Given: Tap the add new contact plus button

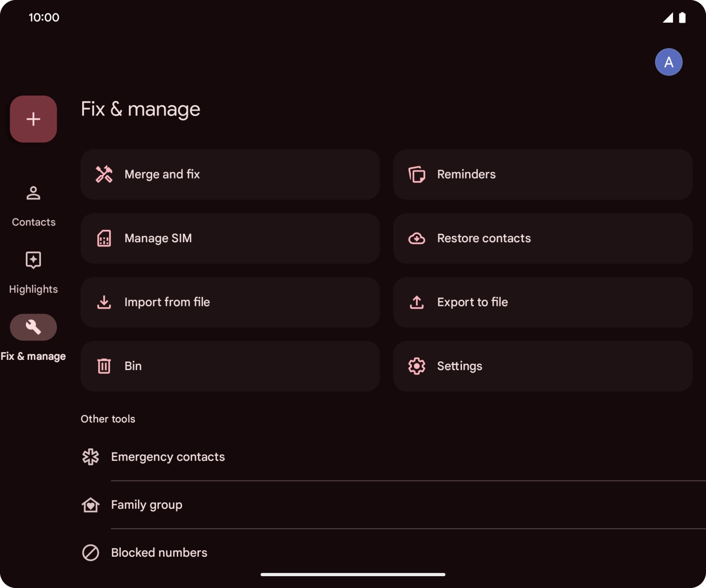Looking at the screenshot, I should pyautogui.click(x=33, y=119).
